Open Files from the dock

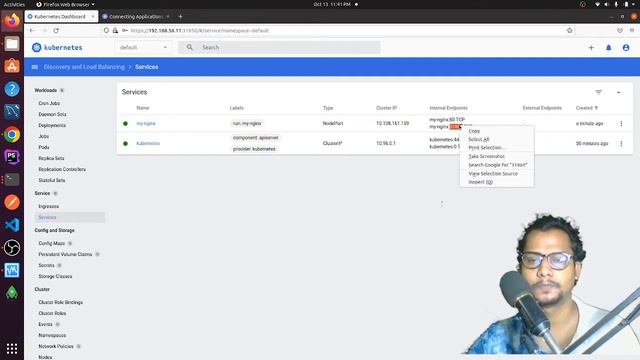[12, 43]
